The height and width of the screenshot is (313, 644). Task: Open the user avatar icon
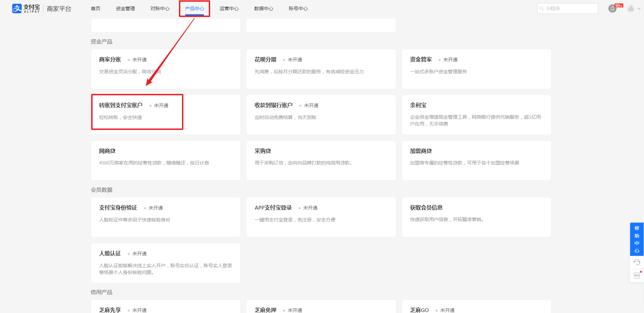click(x=631, y=8)
